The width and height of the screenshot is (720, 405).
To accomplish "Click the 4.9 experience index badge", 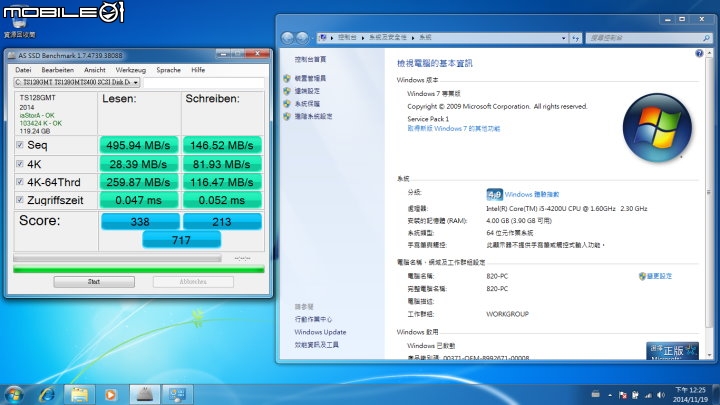I will pos(494,195).
